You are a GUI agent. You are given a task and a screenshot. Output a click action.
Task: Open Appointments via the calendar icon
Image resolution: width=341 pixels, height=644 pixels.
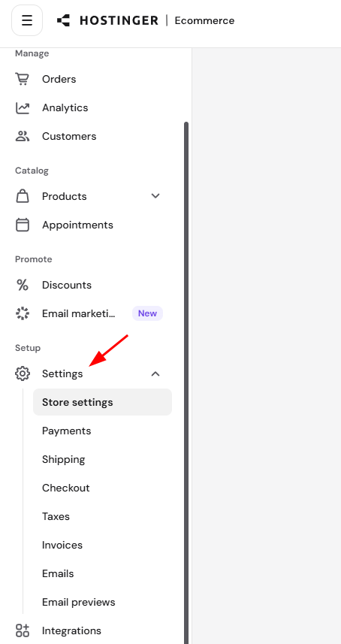point(23,225)
